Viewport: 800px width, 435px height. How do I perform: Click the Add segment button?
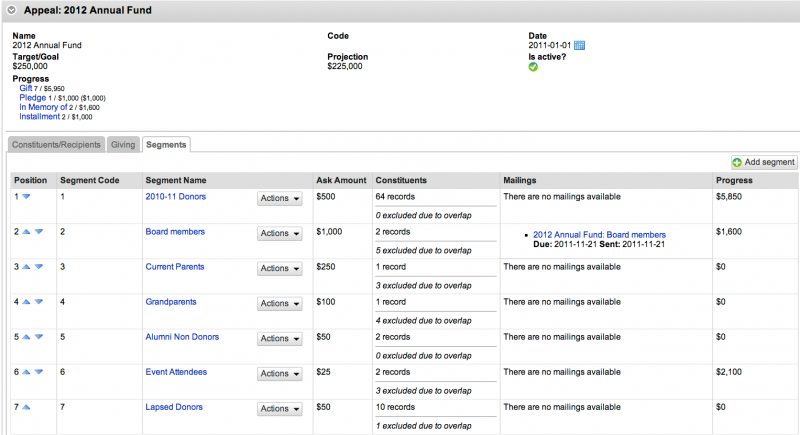tap(764, 162)
